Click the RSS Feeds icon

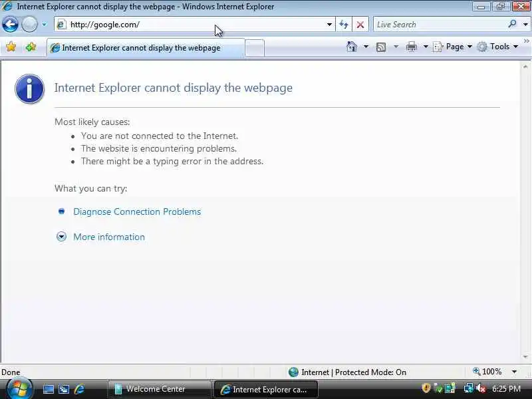point(381,47)
